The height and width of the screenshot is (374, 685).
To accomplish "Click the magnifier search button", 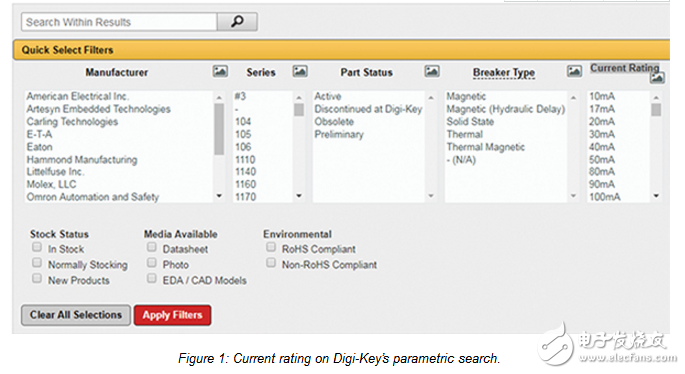I will click(x=237, y=21).
